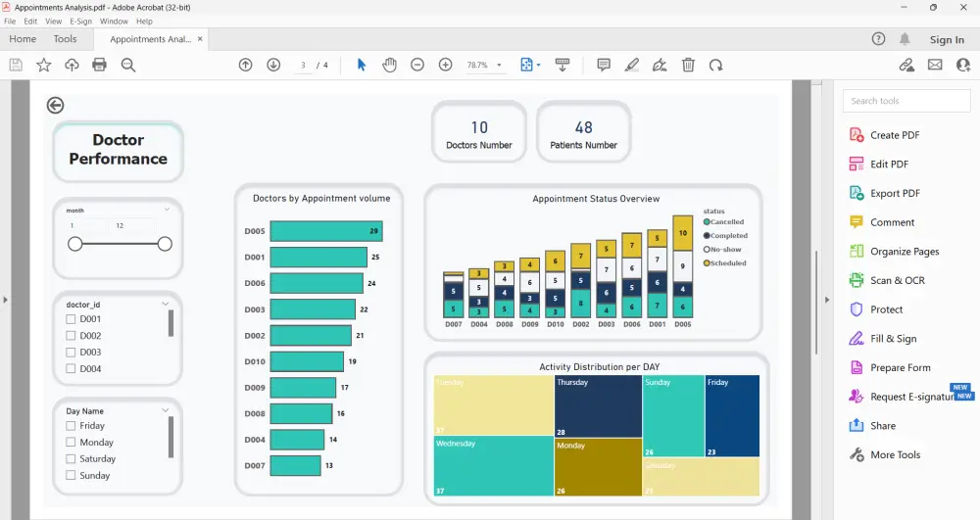This screenshot has height=520, width=980.
Task: Open the Sign document pen tool
Action: [660, 65]
